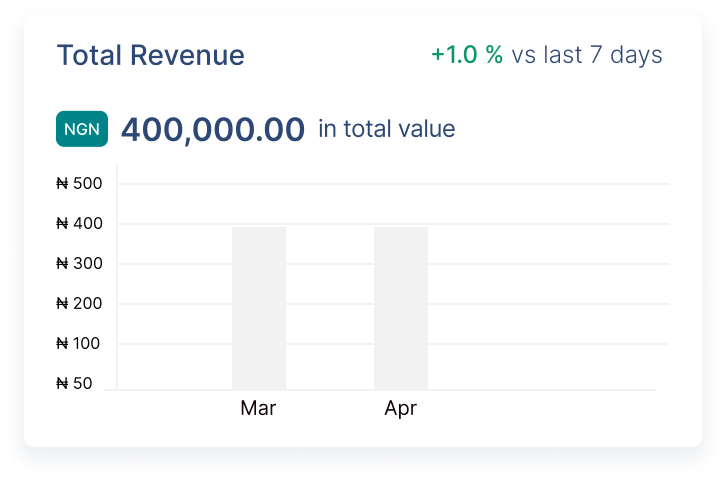
Task: Select the 'vs last 7 days' text
Action: 587,54
